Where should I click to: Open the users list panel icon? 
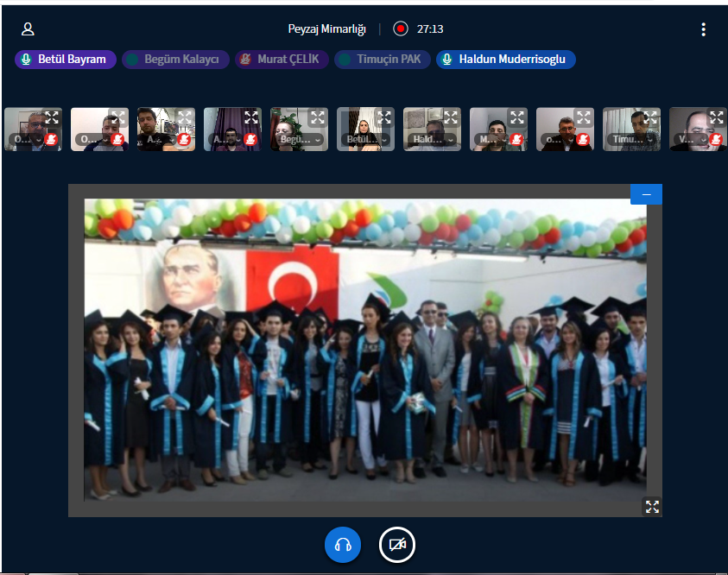28,29
